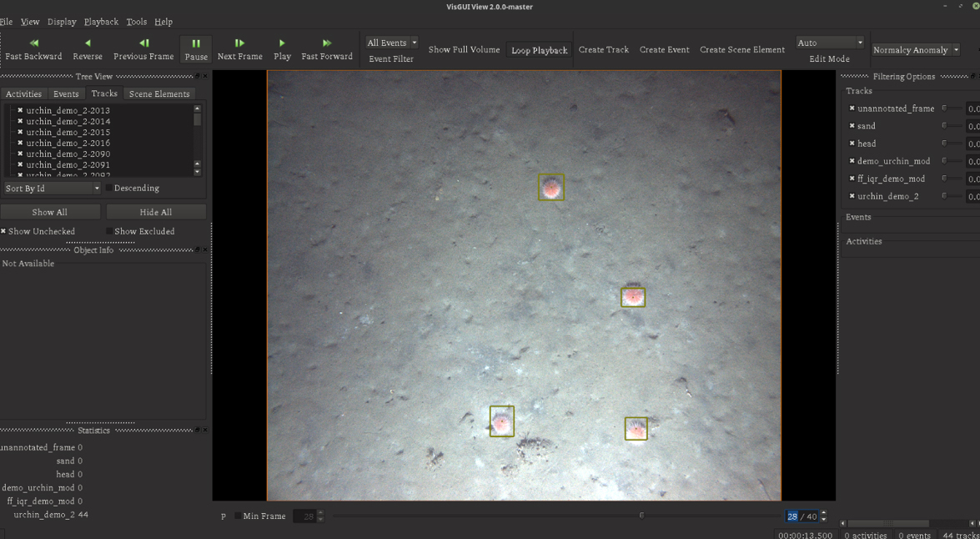Click Show Full Volume button
This screenshot has height=539, width=980.
tap(465, 49)
